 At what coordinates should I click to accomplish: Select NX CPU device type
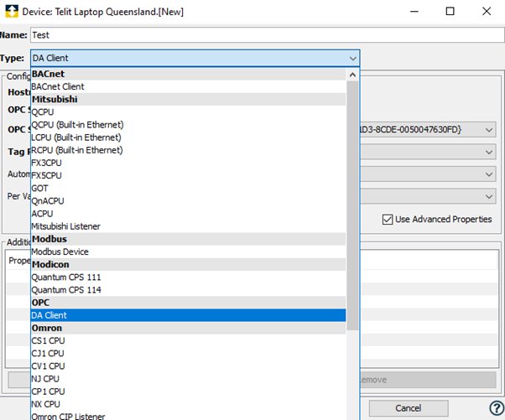click(x=189, y=405)
